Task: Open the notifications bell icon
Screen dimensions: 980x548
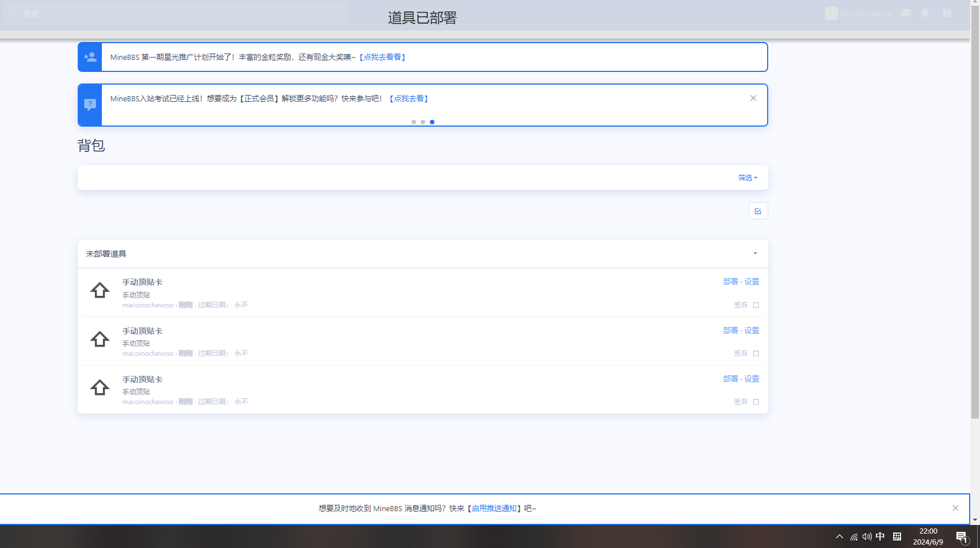Action: pyautogui.click(x=925, y=13)
